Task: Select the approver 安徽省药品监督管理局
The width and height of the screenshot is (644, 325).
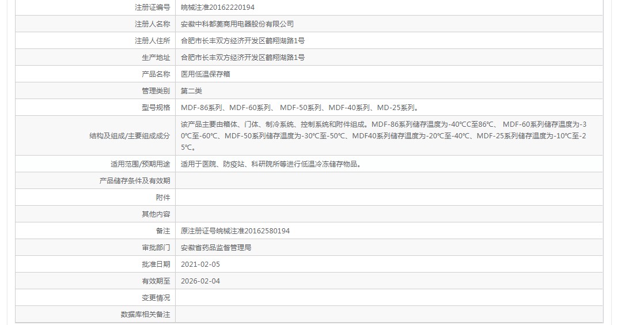Action: [216, 248]
